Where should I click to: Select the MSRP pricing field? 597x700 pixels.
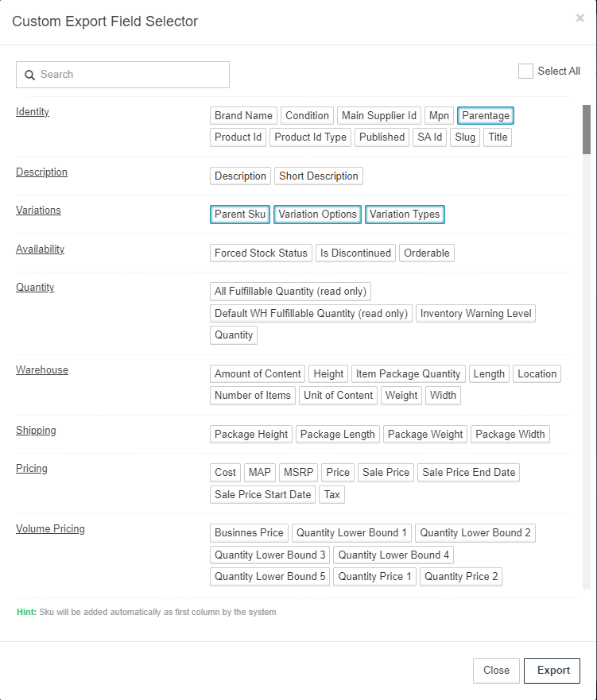click(298, 472)
